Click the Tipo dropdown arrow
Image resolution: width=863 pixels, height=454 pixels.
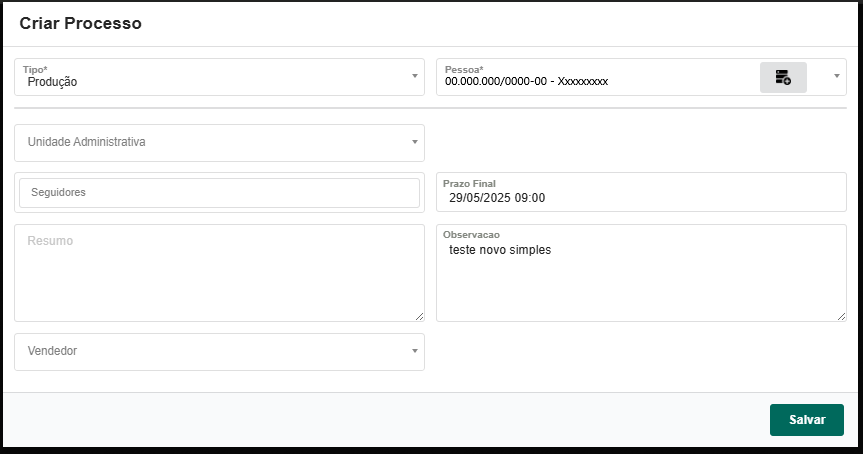click(415, 76)
